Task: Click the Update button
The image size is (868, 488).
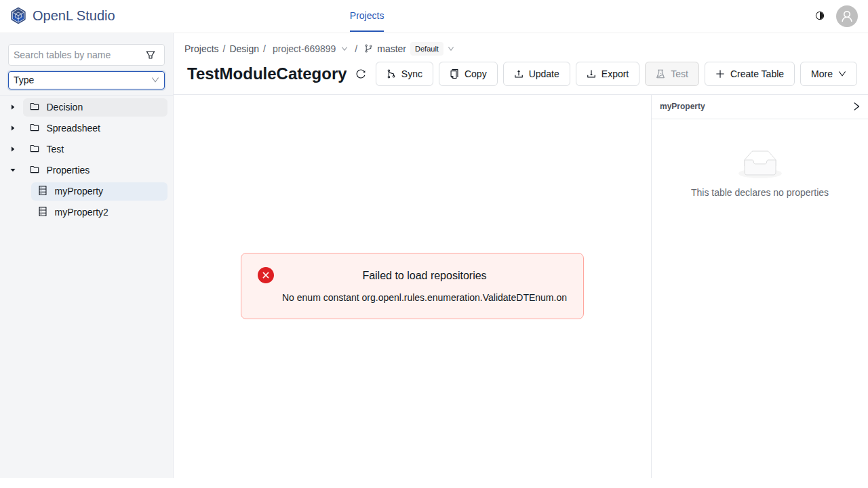Action: 536,74
